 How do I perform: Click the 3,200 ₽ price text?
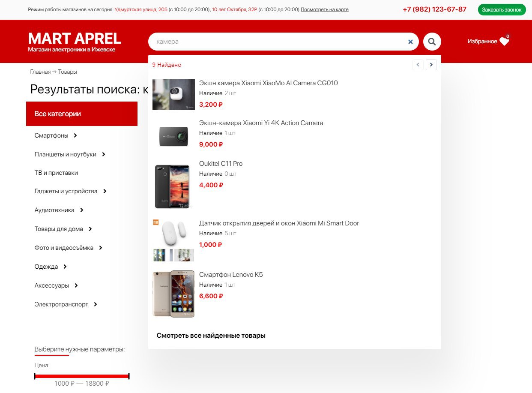point(211,104)
